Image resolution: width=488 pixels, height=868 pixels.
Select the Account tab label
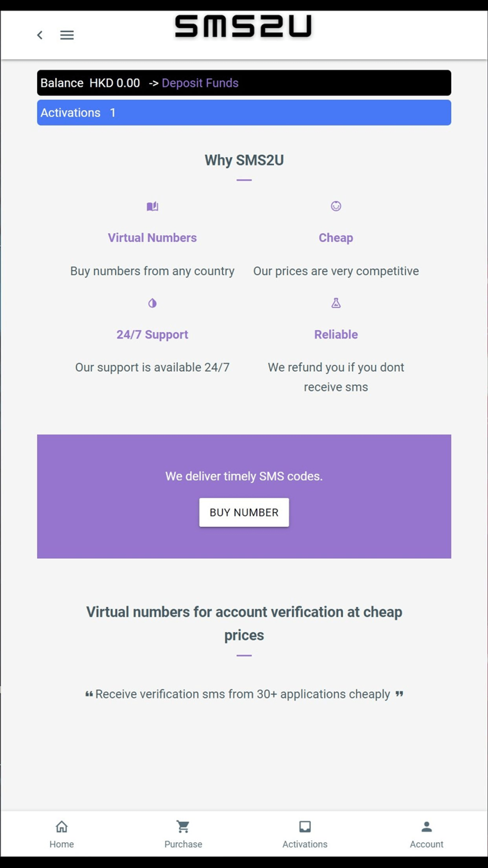pyautogui.click(x=426, y=844)
